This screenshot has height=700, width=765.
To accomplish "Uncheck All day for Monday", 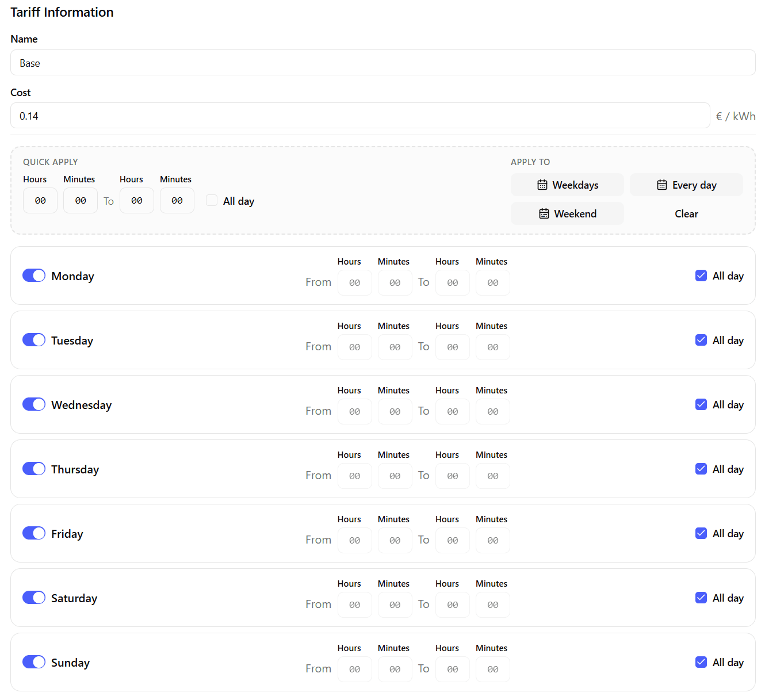I will point(701,276).
